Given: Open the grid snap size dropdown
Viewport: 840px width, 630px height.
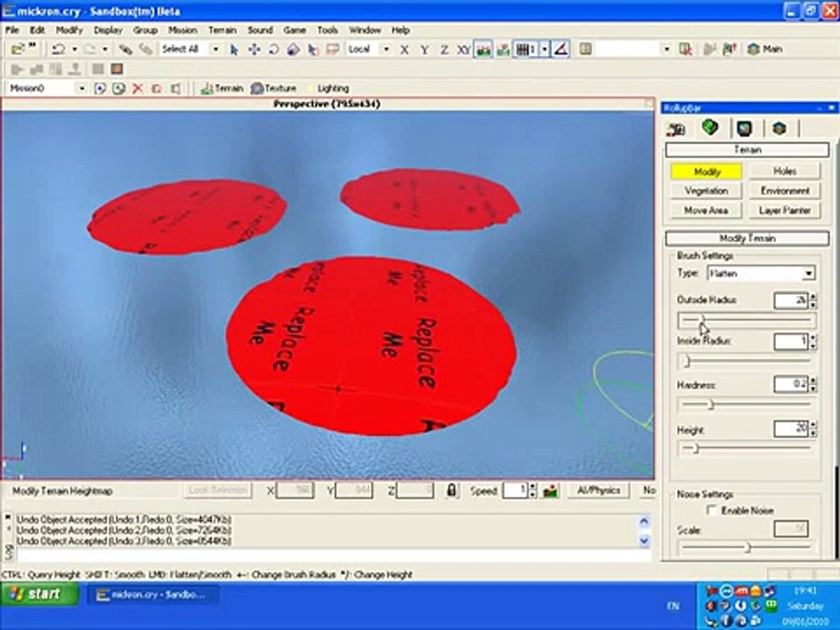Looking at the screenshot, I should click(544, 50).
